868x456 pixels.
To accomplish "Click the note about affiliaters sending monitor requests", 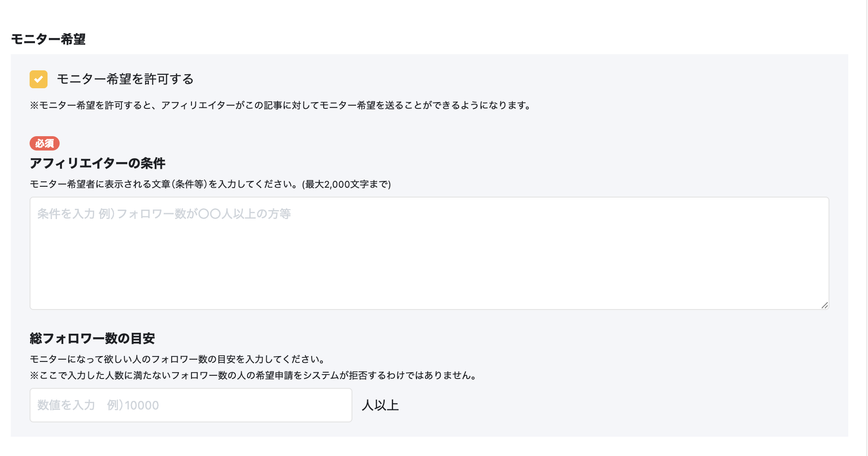I will [x=280, y=106].
